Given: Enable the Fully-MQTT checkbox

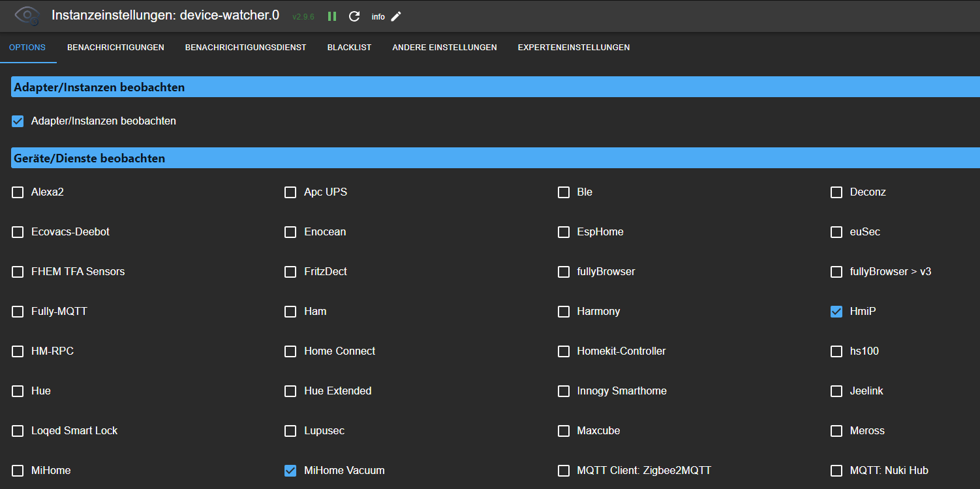Looking at the screenshot, I should tap(18, 312).
